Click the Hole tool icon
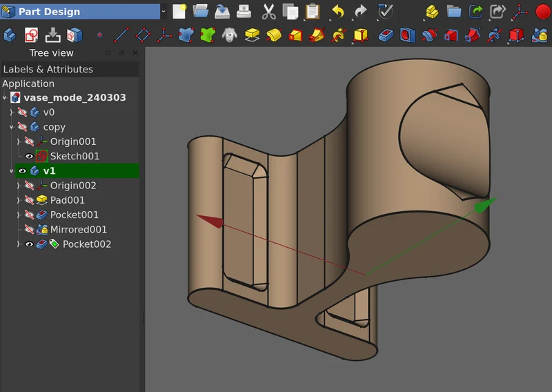Viewport: 552px width, 392px height. pos(408,35)
